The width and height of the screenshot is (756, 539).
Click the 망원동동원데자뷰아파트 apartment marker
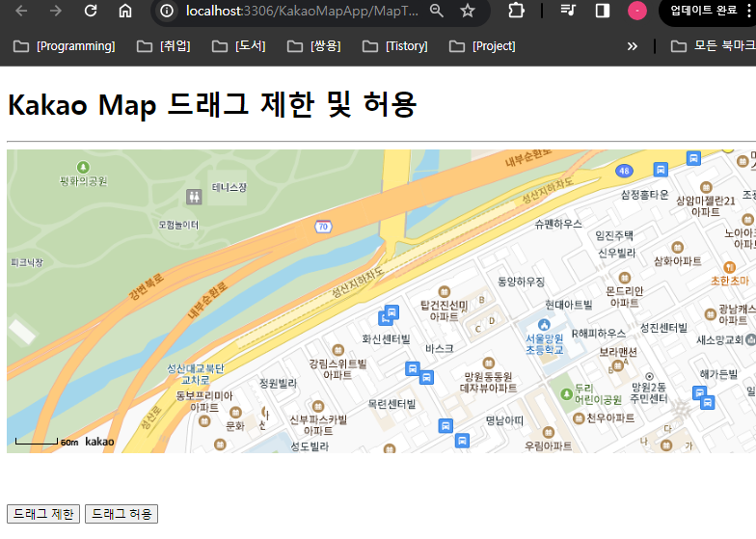point(488,363)
